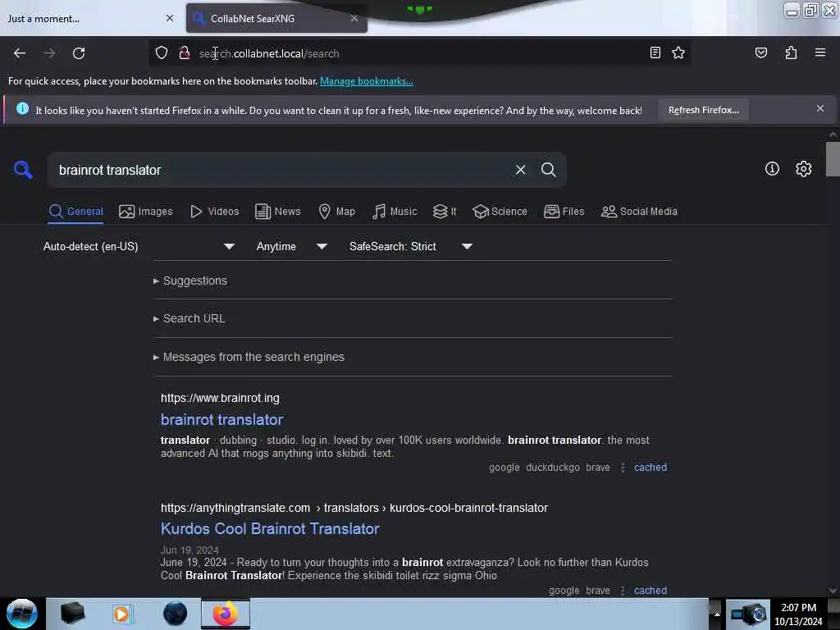Open the Windows Start orb

22,614
